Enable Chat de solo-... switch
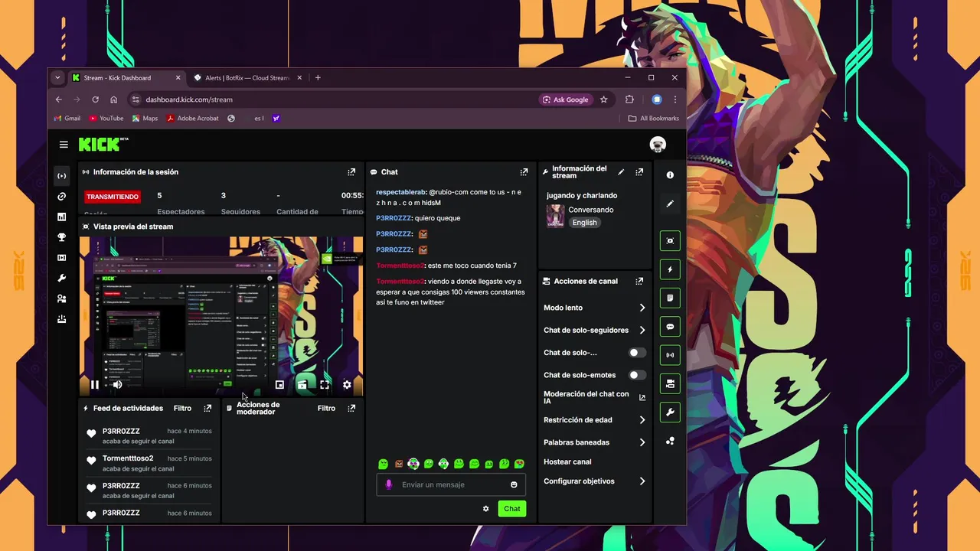The width and height of the screenshot is (980, 551). [637, 353]
